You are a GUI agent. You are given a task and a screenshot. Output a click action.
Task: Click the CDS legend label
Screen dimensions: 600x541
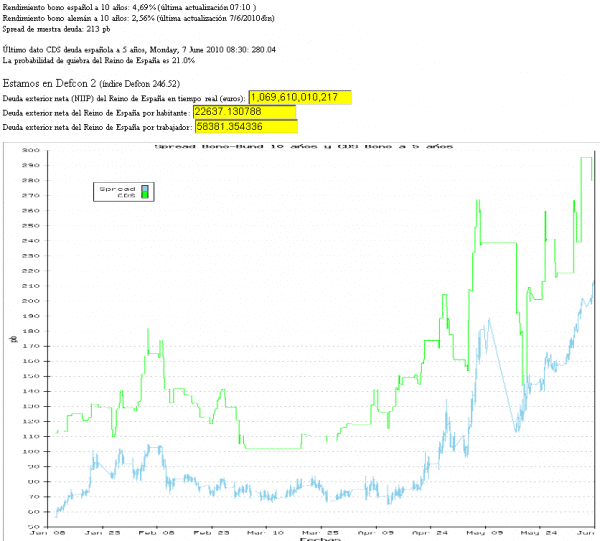125,196
